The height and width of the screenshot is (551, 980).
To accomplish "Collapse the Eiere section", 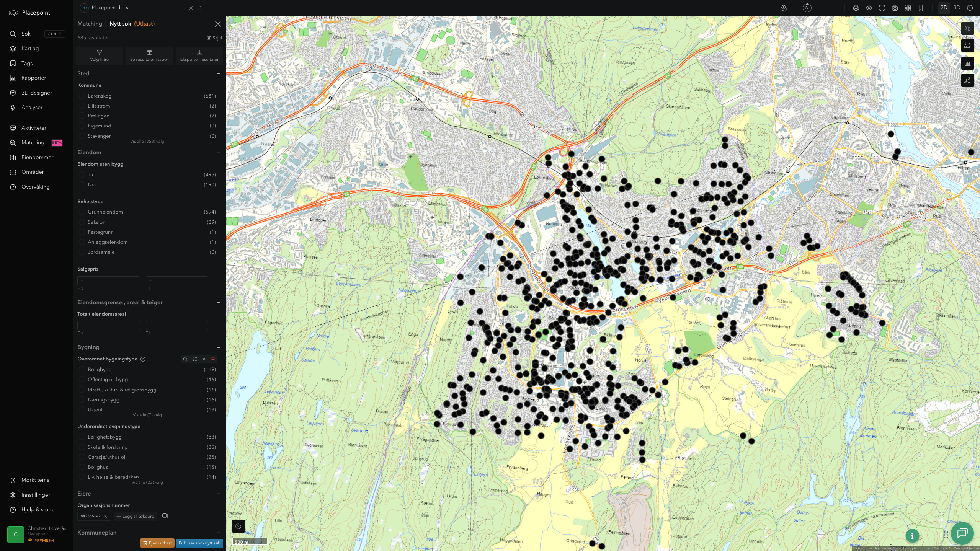I will pyautogui.click(x=219, y=494).
